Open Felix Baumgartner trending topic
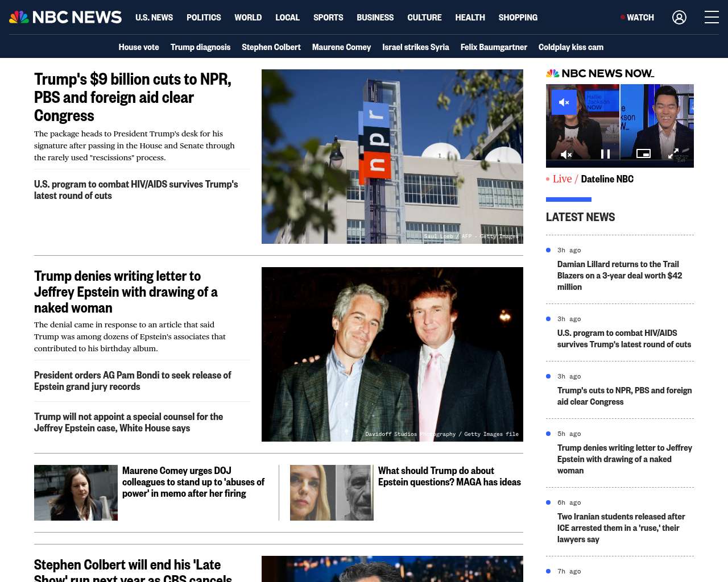 tap(494, 47)
